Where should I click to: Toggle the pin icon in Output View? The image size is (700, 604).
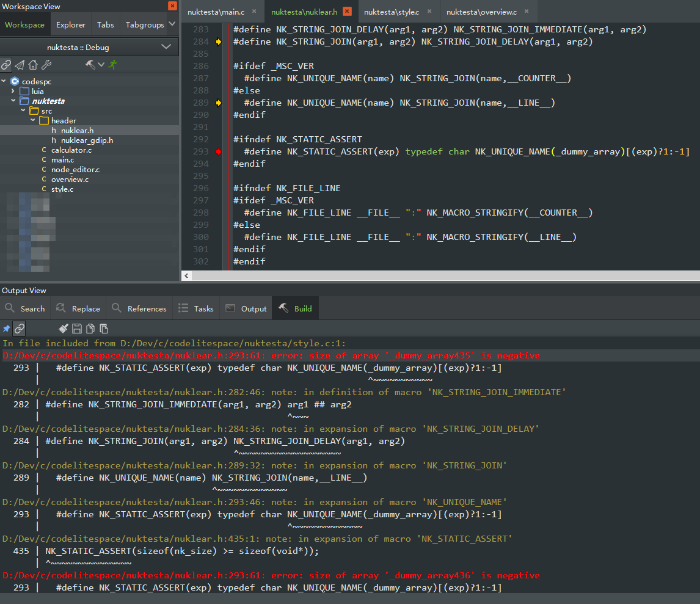(x=6, y=328)
